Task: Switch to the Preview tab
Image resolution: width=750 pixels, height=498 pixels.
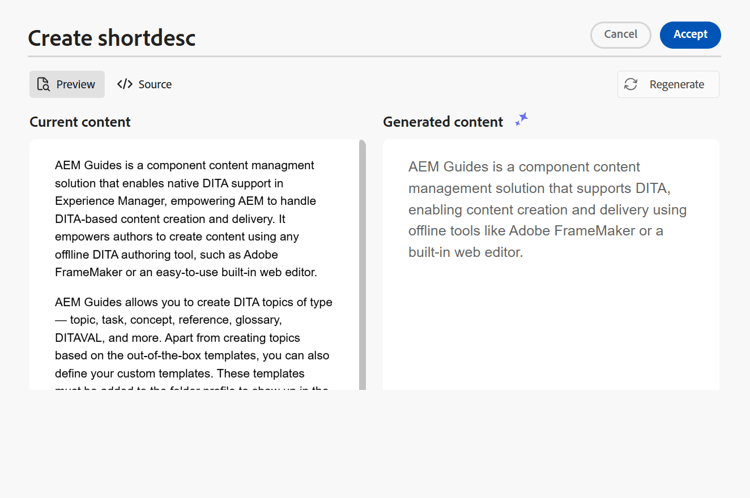Action: pos(67,85)
